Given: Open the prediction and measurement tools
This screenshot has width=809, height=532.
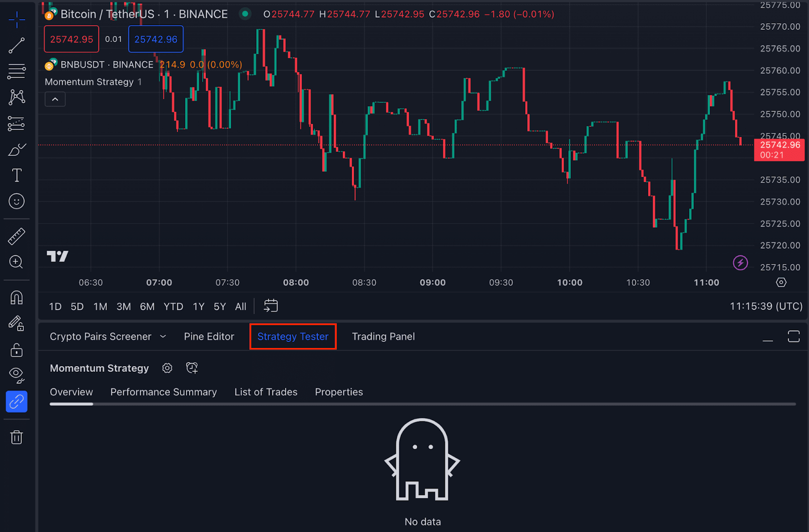Looking at the screenshot, I should 17,123.
